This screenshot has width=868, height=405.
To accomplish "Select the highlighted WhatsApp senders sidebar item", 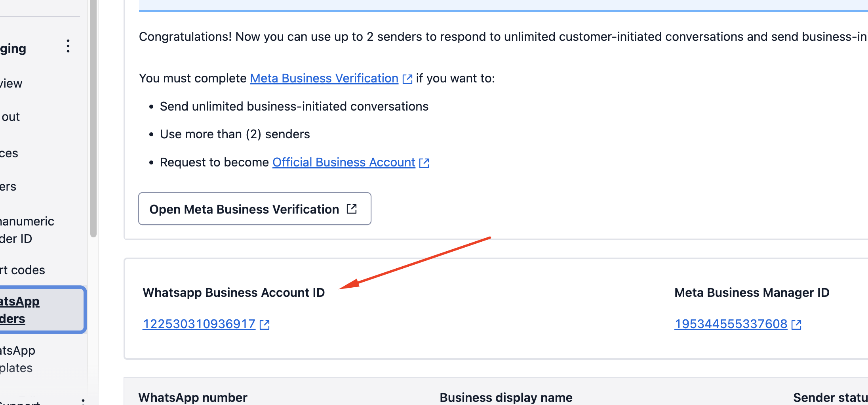I will tap(42, 310).
